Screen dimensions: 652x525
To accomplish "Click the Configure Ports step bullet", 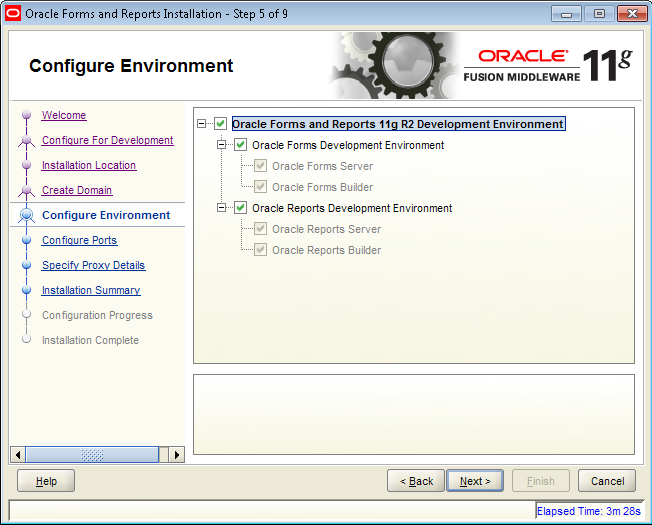I will tap(27, 240).
